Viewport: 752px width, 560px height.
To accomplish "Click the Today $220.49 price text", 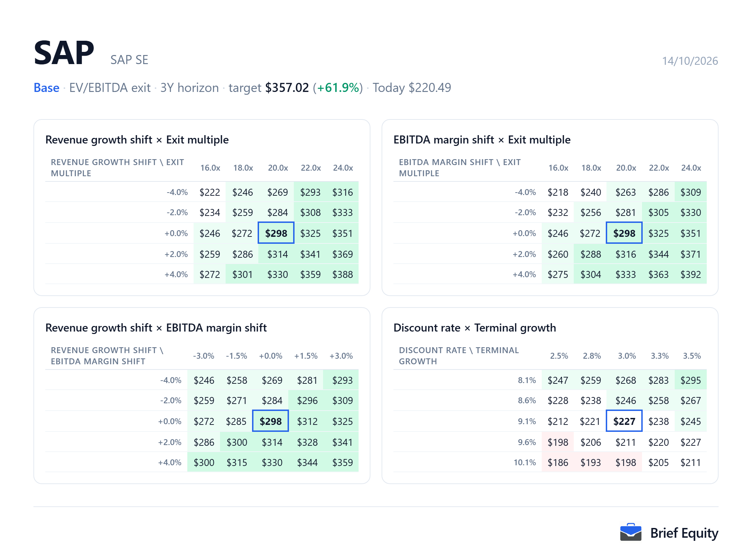I will 412,87.
